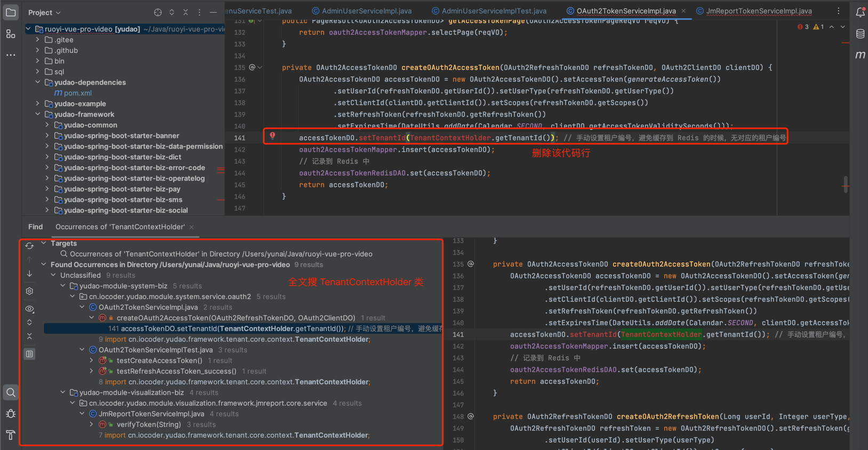Click the editor vertical scrollbar thumb
Screen dimensions: 868x450
point(845,184)
